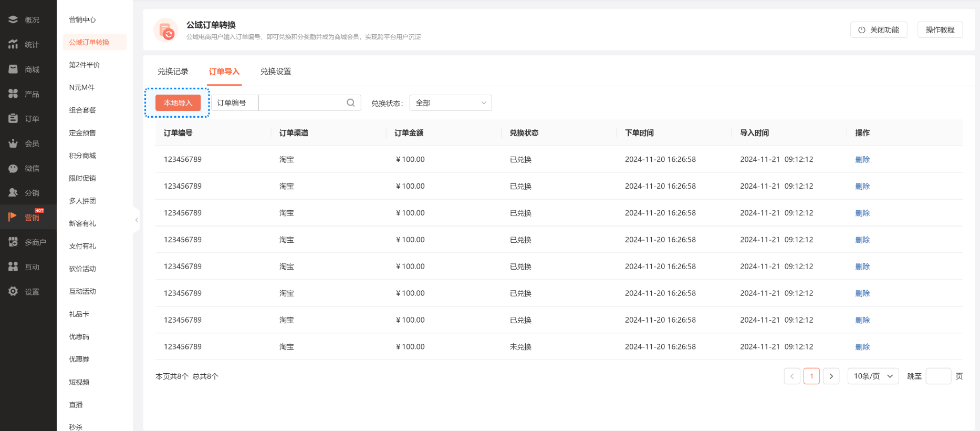Delete the order with status 未兑换
This screenshot has height=431, width=980.
coord(862,347)
